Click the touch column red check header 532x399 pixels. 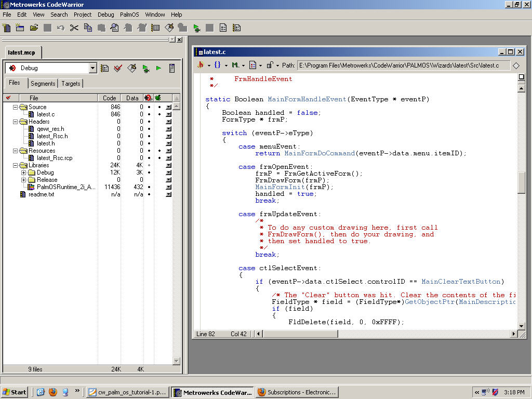point(8,98)
